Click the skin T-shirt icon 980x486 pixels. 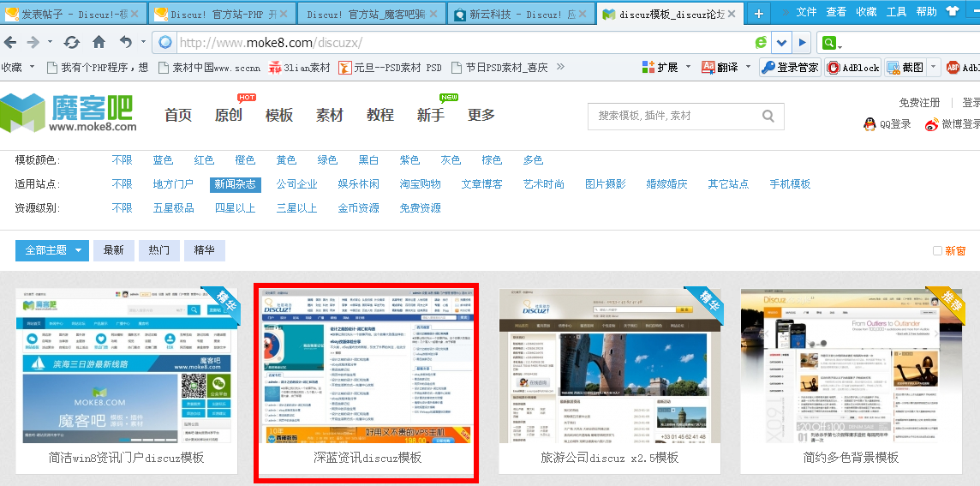(953, 11)
